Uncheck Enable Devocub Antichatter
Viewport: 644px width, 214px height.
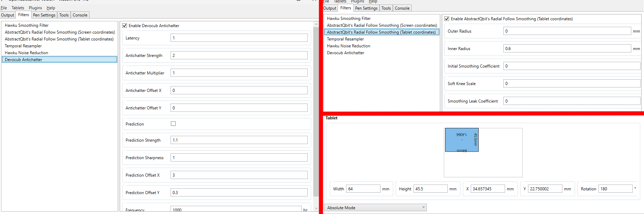point(125,26)
